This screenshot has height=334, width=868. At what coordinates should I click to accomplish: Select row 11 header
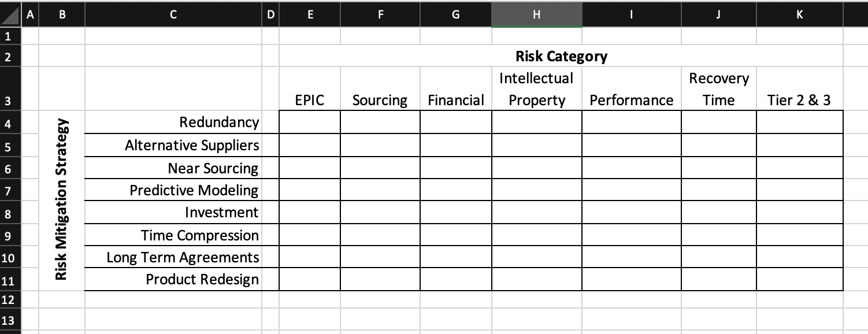8,280
